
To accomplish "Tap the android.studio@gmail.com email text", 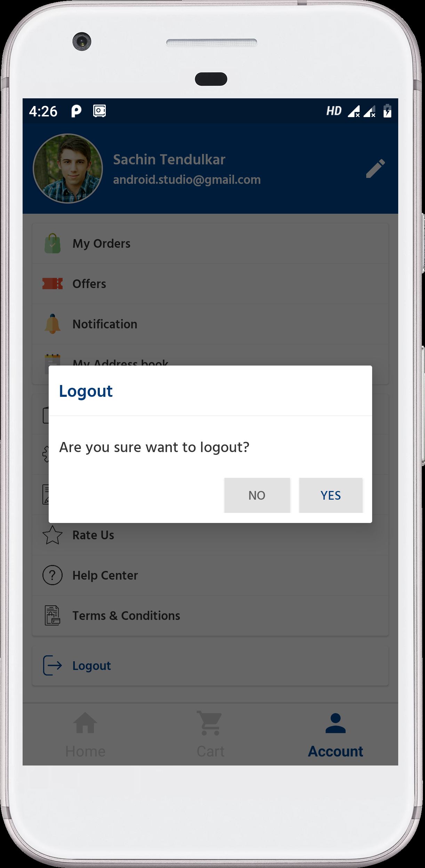I will click(x=187, y=180).
